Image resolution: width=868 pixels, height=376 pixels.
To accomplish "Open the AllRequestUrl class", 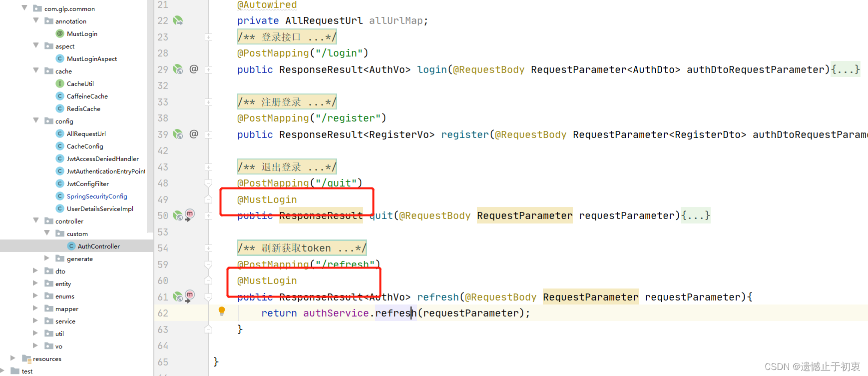I will tap(86, 133).
